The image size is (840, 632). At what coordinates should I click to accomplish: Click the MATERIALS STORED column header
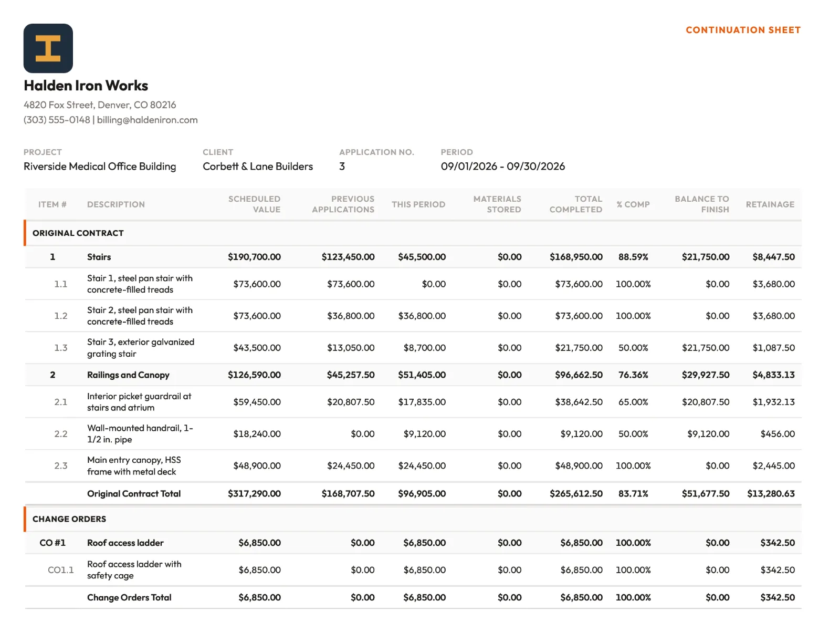(497, 204)
